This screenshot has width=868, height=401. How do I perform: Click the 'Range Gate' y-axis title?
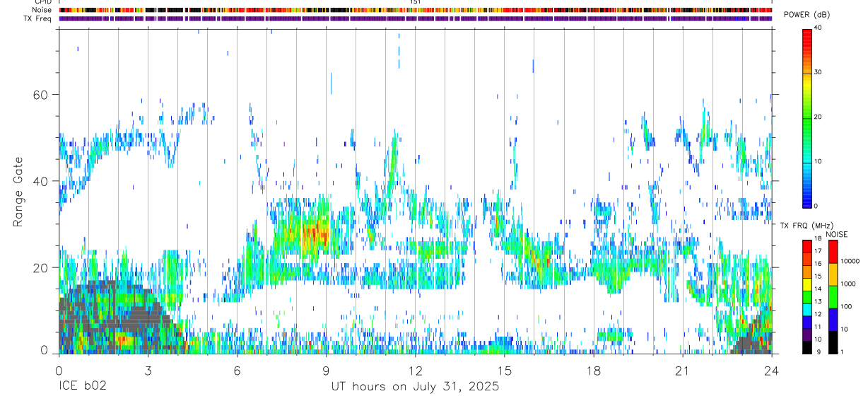click(18, 190)
